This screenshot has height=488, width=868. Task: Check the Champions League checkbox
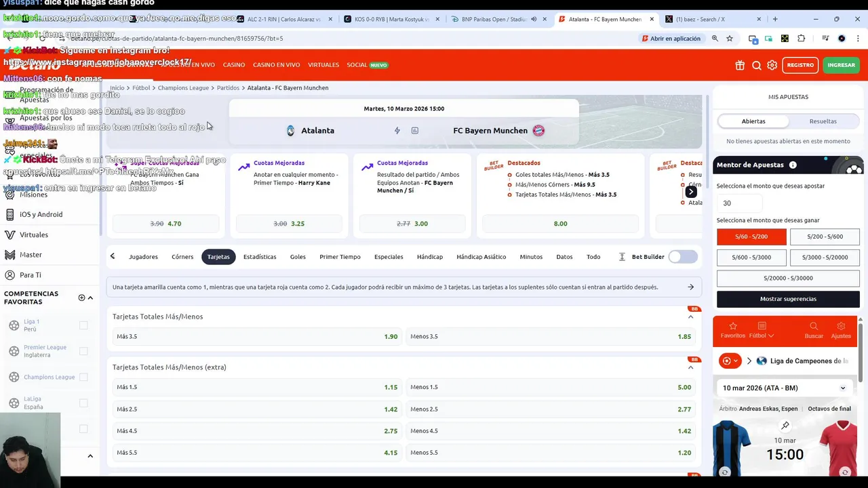83,377
